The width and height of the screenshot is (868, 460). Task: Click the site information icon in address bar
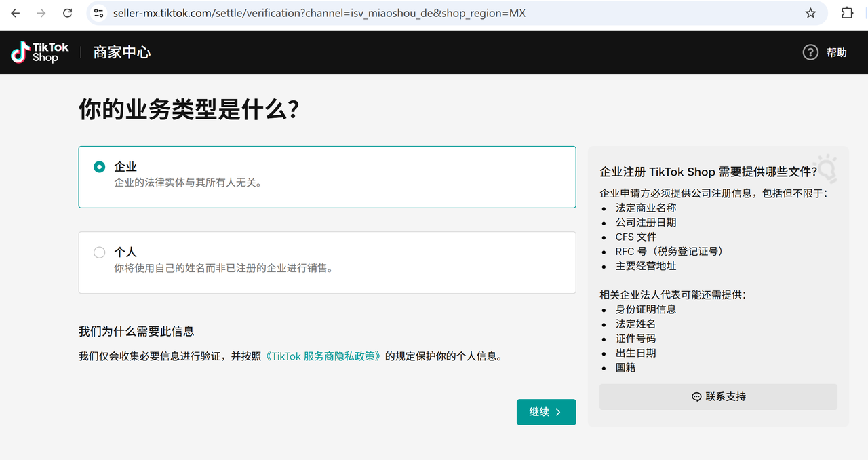[99, 13]
